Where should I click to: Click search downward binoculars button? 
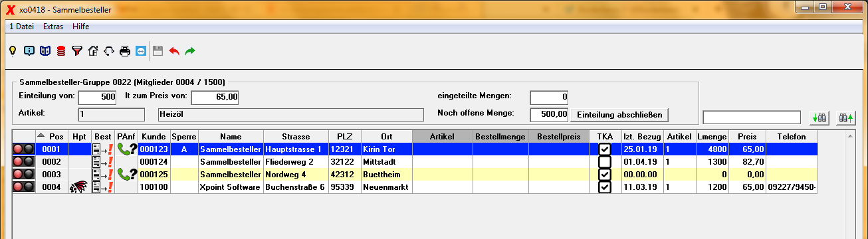click(819, 118)
